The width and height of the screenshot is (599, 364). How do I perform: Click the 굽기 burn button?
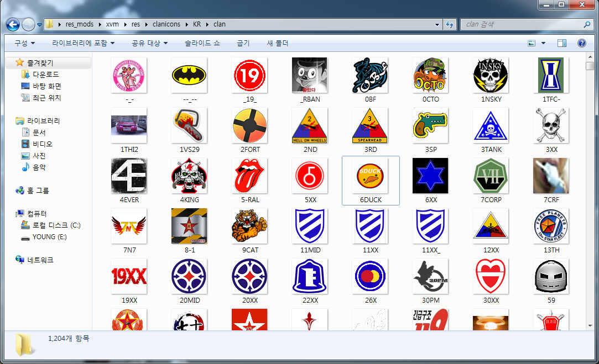(243, 43)
